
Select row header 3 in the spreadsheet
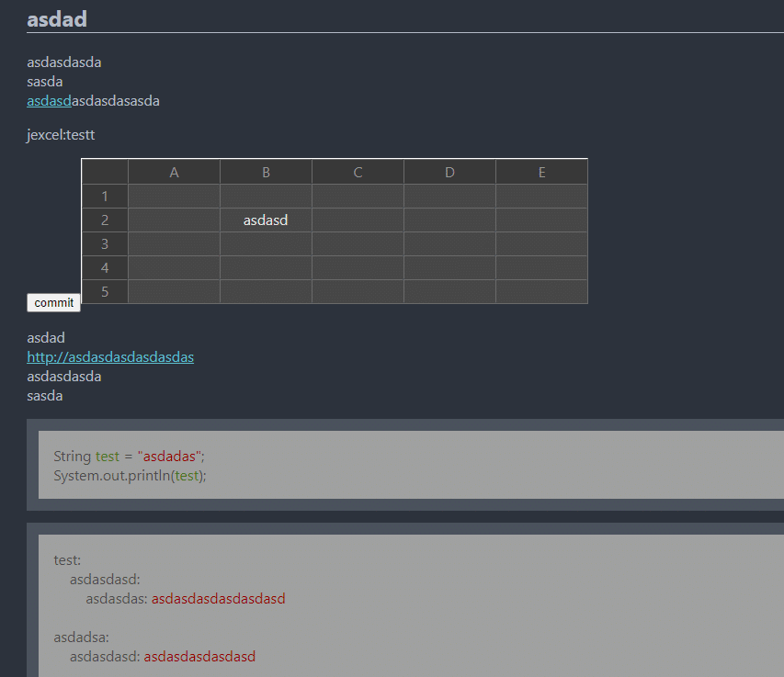[105, 244]
